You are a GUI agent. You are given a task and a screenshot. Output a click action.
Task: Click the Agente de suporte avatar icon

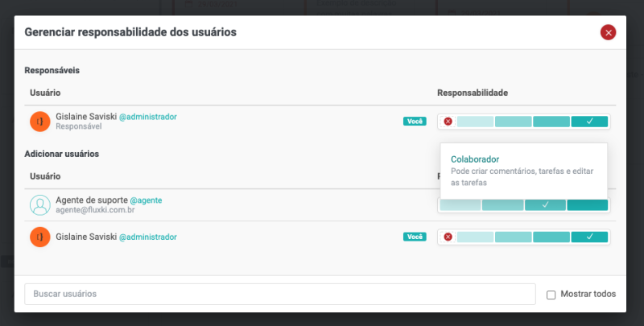point(39,205)
